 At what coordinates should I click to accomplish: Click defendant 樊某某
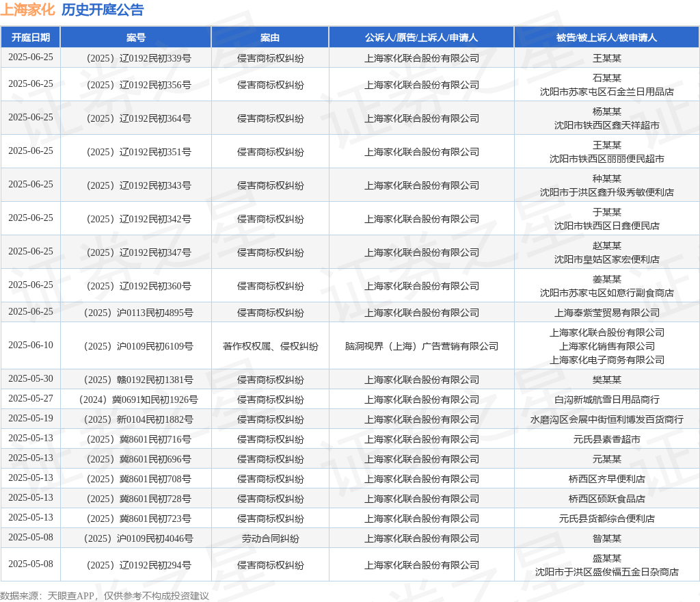[607, 380]
